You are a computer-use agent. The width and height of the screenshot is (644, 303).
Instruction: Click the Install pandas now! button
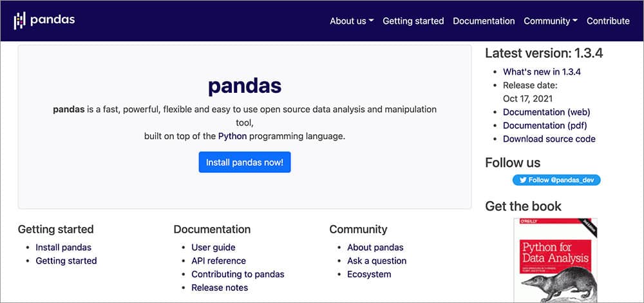click(245, 162)
